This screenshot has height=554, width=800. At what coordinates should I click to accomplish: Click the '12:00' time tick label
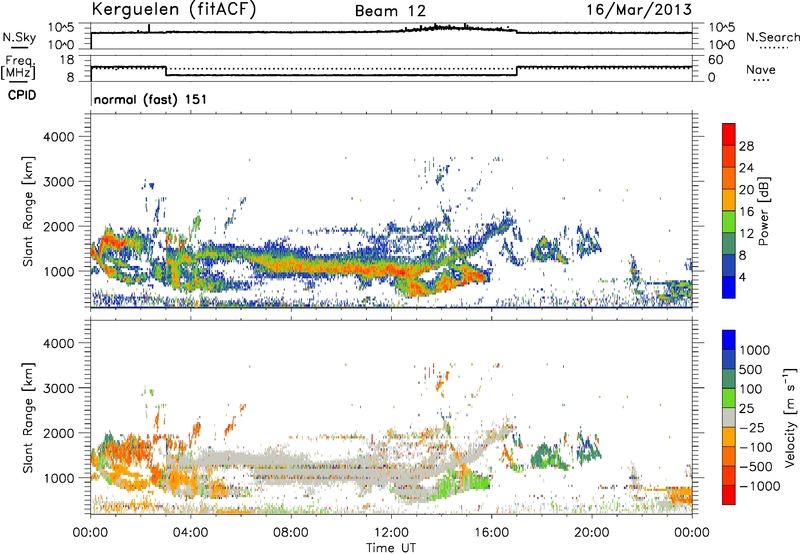point(391,533)
